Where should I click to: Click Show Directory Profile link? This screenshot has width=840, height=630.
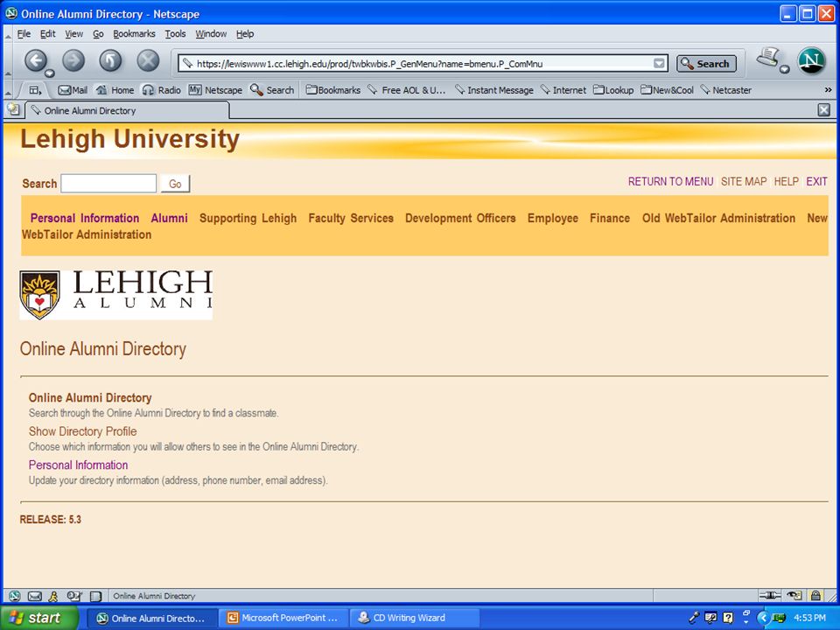coord(82,431)
